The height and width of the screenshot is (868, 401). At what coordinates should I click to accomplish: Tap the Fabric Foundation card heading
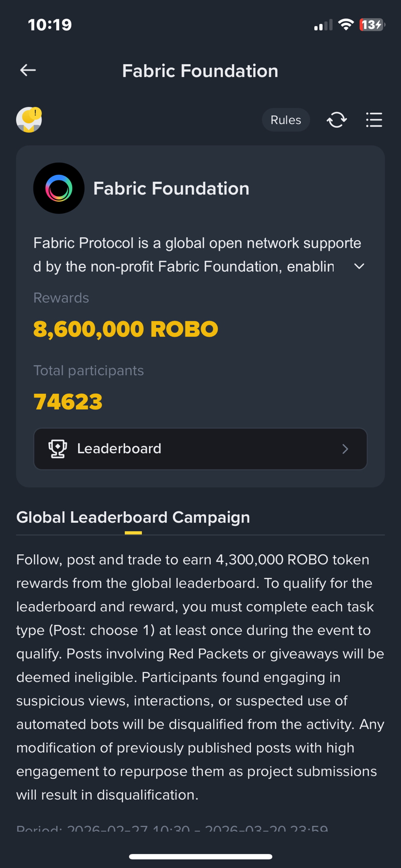pos(171,189)
